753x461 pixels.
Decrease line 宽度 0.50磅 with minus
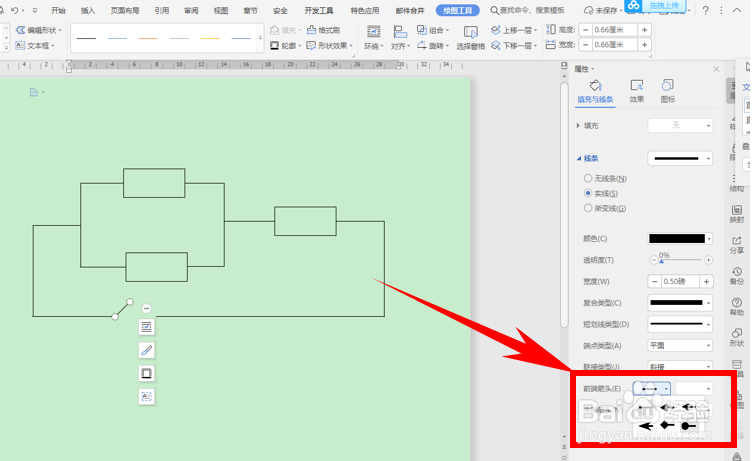click(655, 281)
